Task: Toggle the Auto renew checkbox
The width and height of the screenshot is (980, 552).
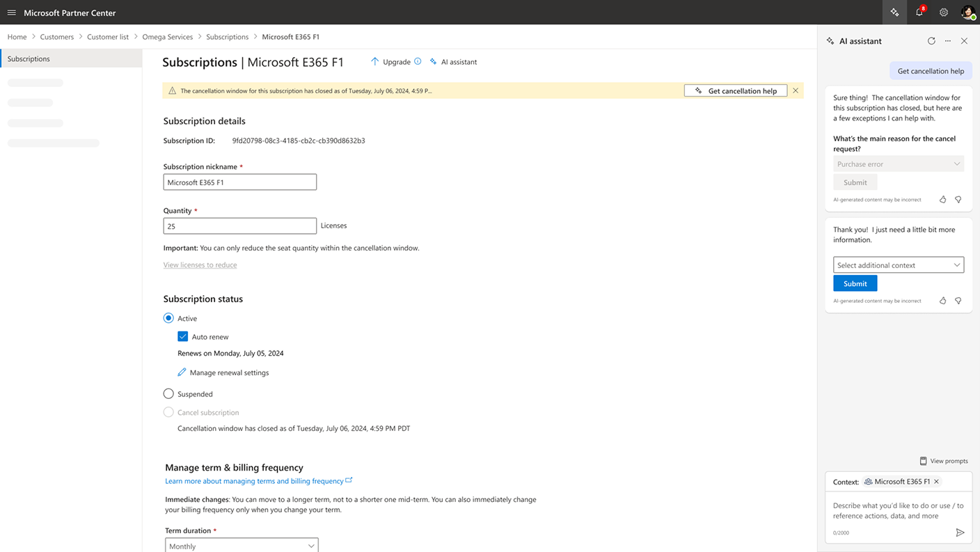Action: 183,336
